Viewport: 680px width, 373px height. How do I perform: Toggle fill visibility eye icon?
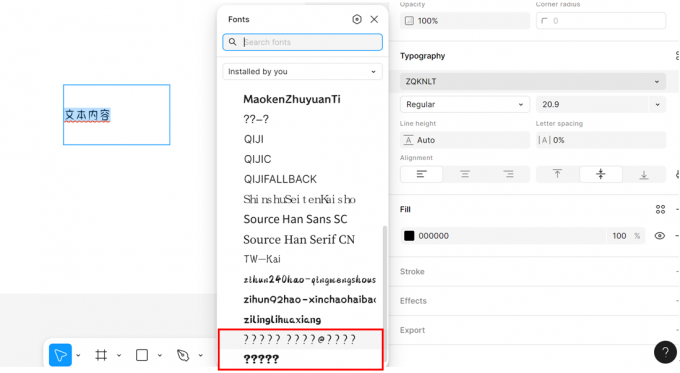coord(660,236)
